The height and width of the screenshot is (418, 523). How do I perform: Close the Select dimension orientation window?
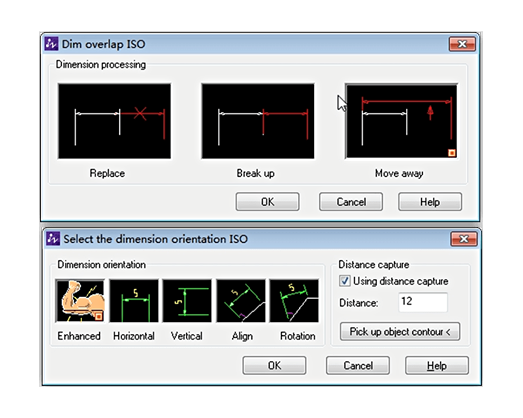pyautogui.click(x=464, y=239)
